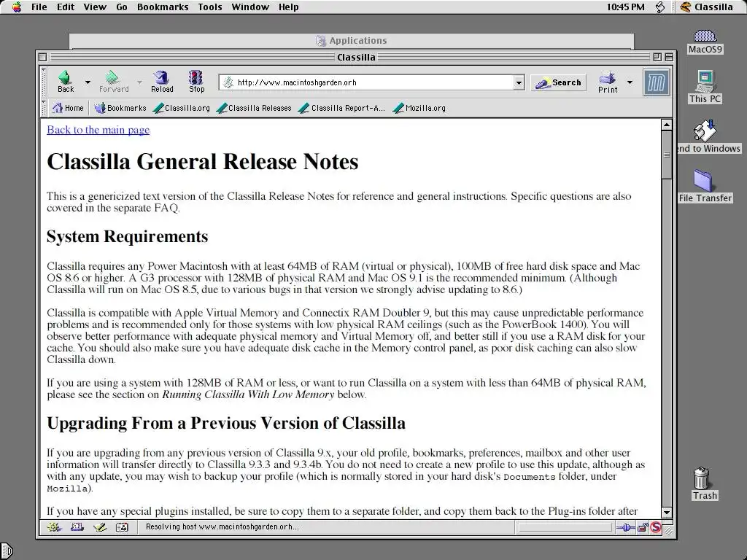
Task: Follow the 'Back to the main page' link
Action: click(98, 130)
